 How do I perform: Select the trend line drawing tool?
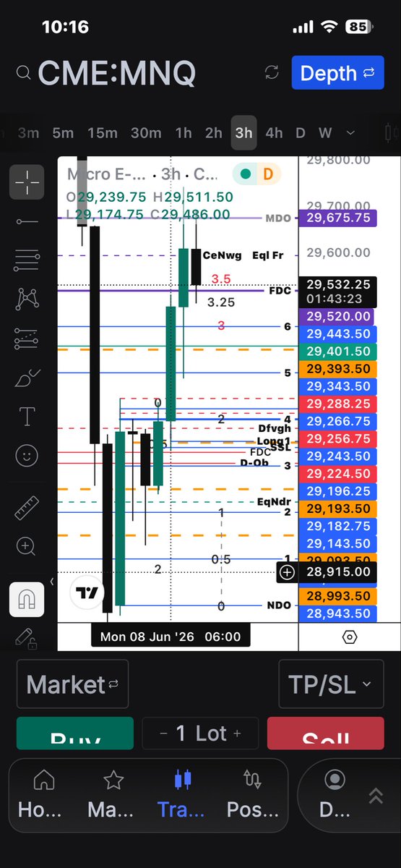[27, 221]
